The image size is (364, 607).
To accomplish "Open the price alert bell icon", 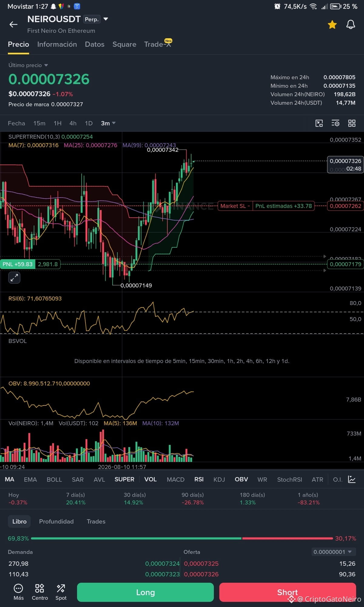I will click(351, 25).
